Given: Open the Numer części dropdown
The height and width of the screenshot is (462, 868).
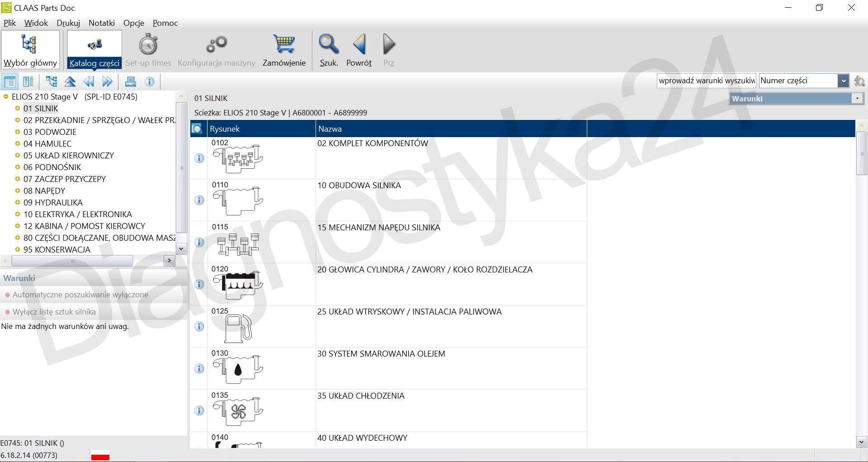Looking at the screenshot, I should point(843,81).
